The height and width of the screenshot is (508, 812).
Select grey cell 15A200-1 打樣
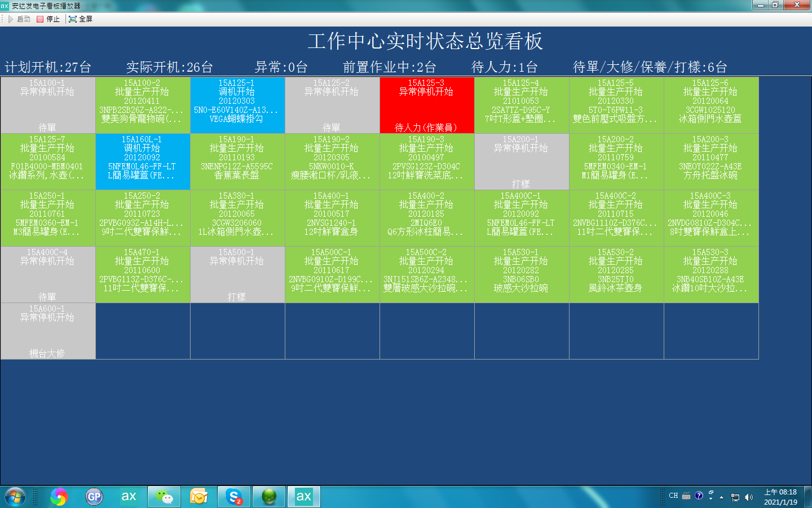522,161
